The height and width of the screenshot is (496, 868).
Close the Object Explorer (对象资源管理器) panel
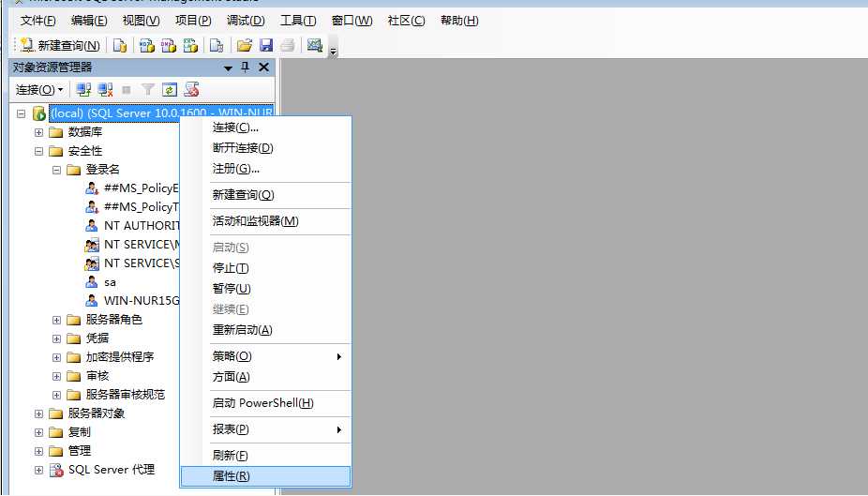[x=264, y=67]
